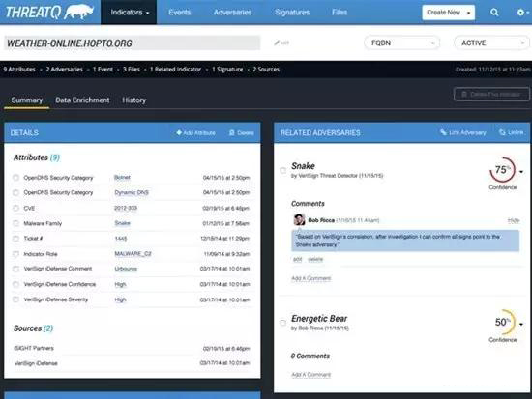
Task: Click the VeriSign iDefense source row
Action: click(132, 363)
